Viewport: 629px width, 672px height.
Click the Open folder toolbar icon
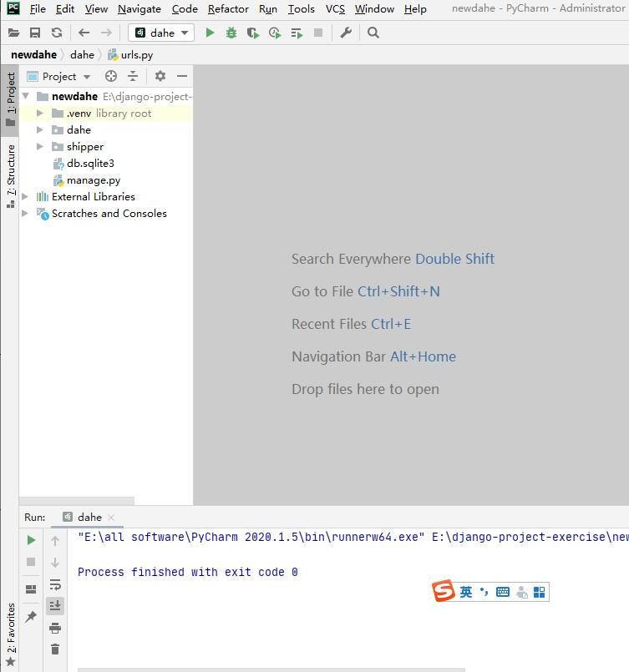click(14, 33)
